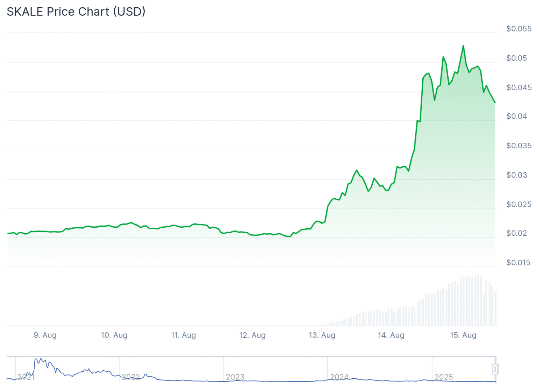The height and width of the screenshot is (392, 537).
Task: Click the 2021 label in the navigator
Action: [x=26, y=377]
